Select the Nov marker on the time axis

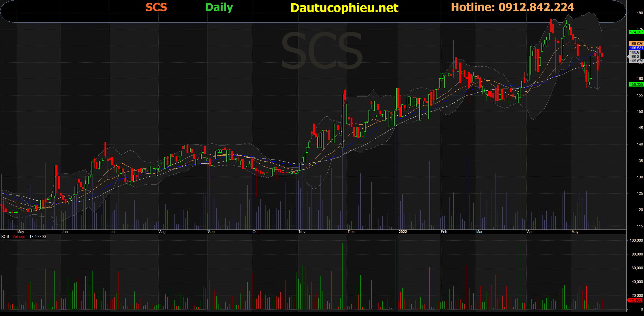coord(302,232)
